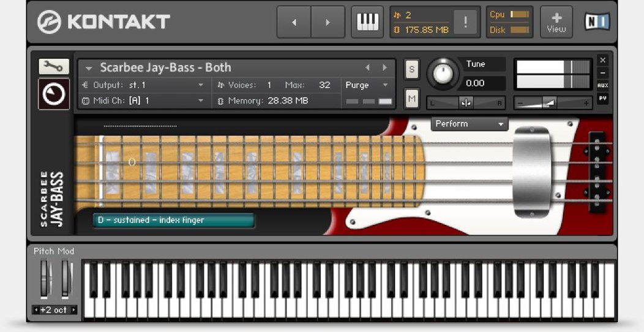This screenshot has height=332, width=644.
Task: Click the pan slider between L and R
Action: 466,103
